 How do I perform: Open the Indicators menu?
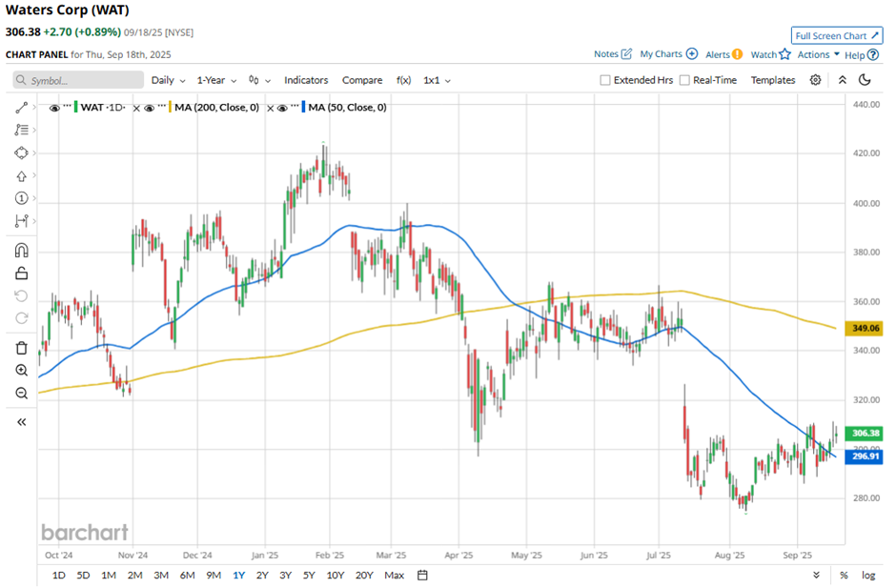point(306,80)
